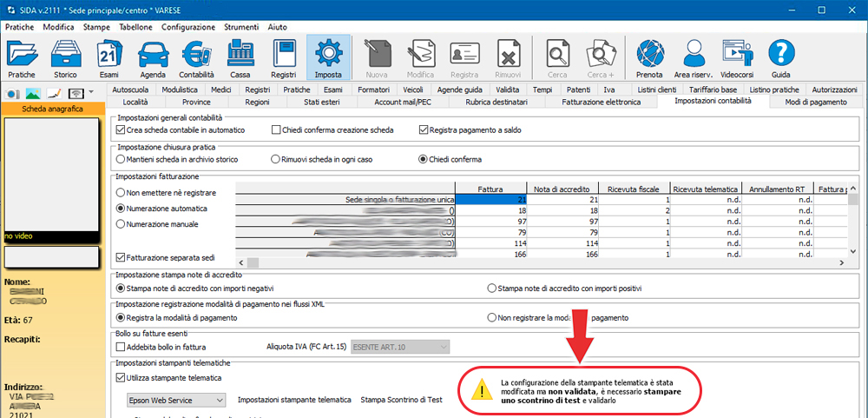Open the Tabelle menu
The width and height of the screenshot is (868, 418).
click(135, 27)
